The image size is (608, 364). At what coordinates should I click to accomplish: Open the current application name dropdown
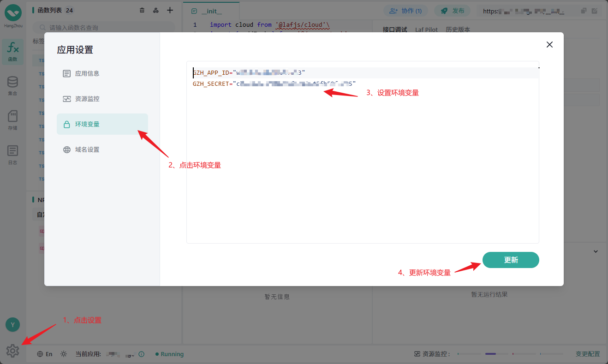coord(121,354)
